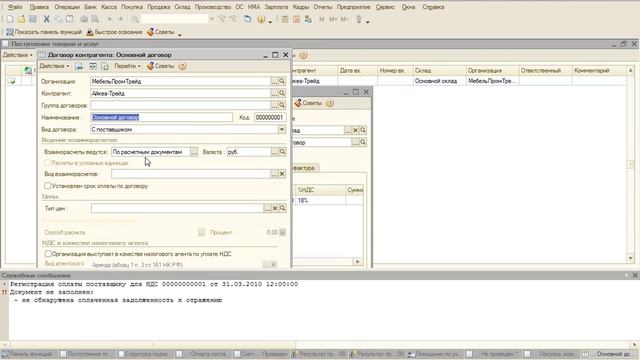
Task: Click the Open folder icon in main toolbar
Action: coord(21,19)
